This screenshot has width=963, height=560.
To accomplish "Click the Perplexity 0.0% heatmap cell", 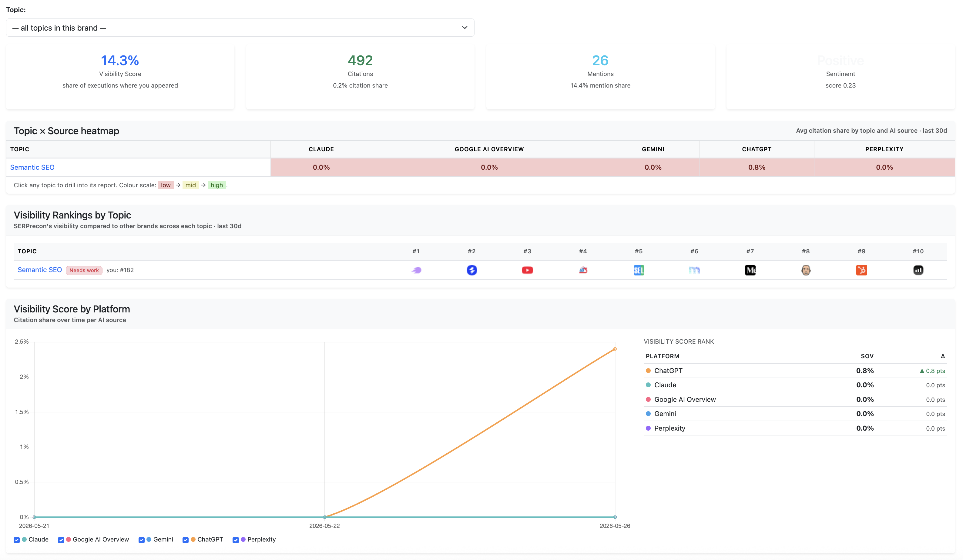I will tap(884, 167).
